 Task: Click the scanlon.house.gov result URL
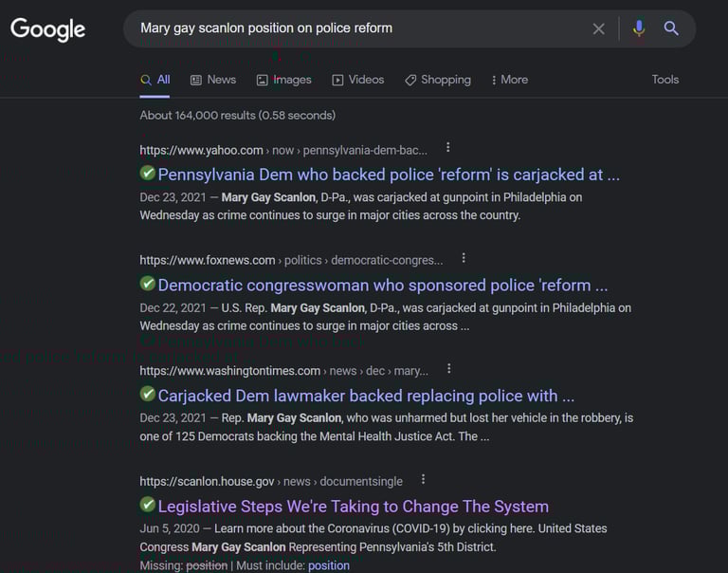point(271,481)
